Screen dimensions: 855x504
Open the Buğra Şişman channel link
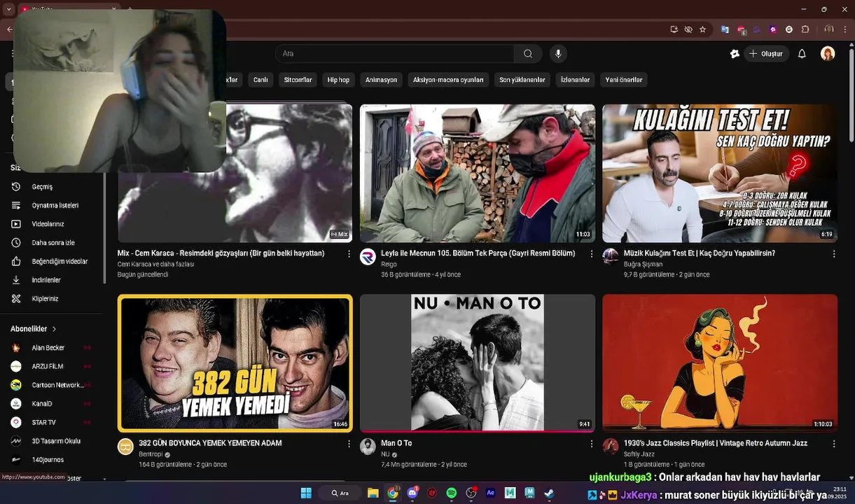coord(643,265)
